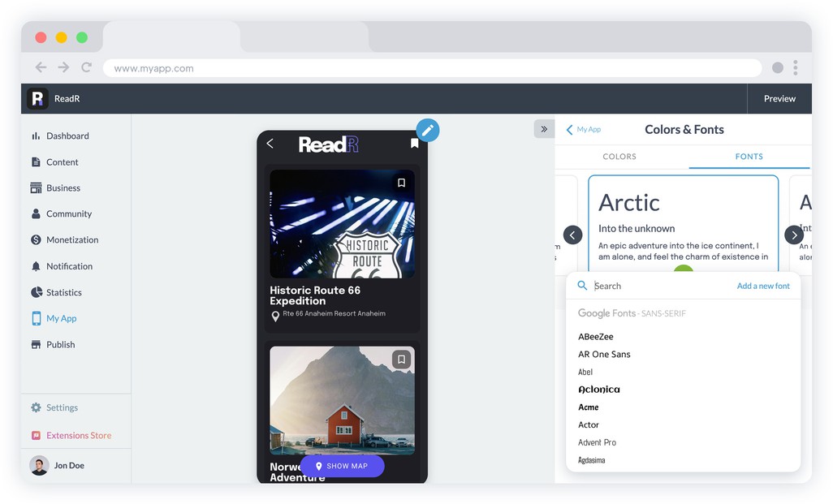Switch to the COLORS tab

click(619, 157)
